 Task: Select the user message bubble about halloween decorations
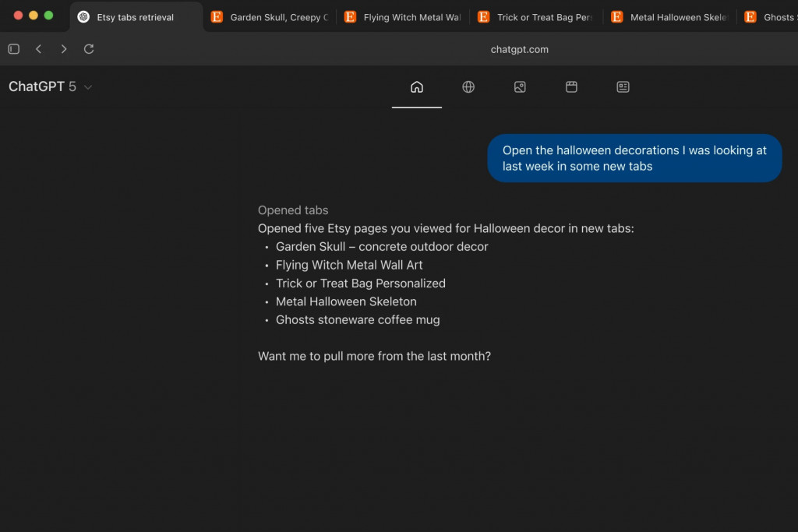(x=634, y=158)
